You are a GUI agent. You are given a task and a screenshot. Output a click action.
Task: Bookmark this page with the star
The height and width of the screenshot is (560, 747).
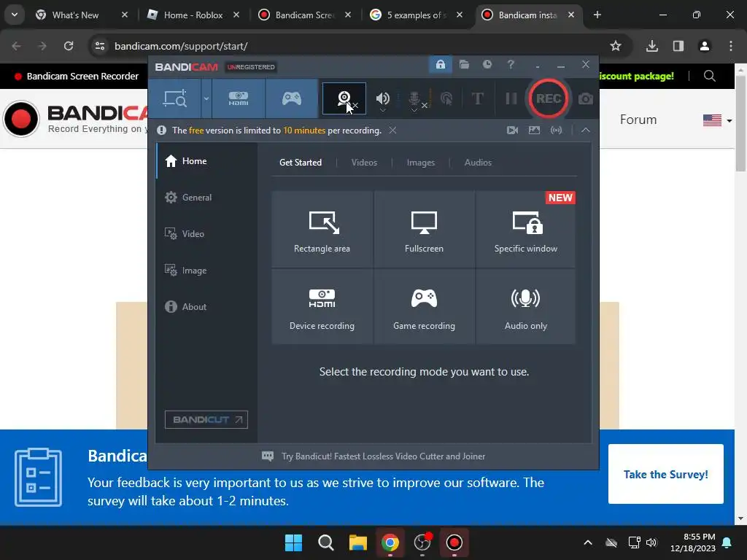pyautogui.click(x=616, y=46)
